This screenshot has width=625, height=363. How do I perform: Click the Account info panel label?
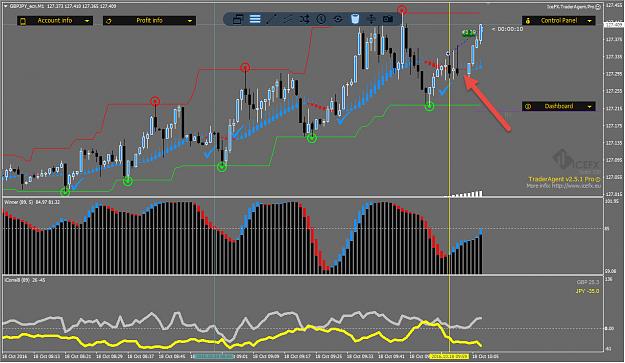coord(55,21)
